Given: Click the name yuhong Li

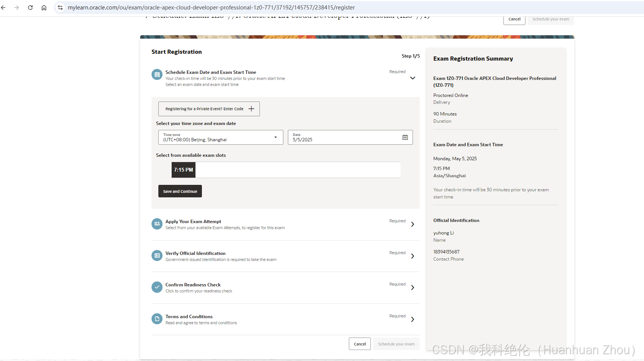Looking at the screenshot, I should coord(444,233).
